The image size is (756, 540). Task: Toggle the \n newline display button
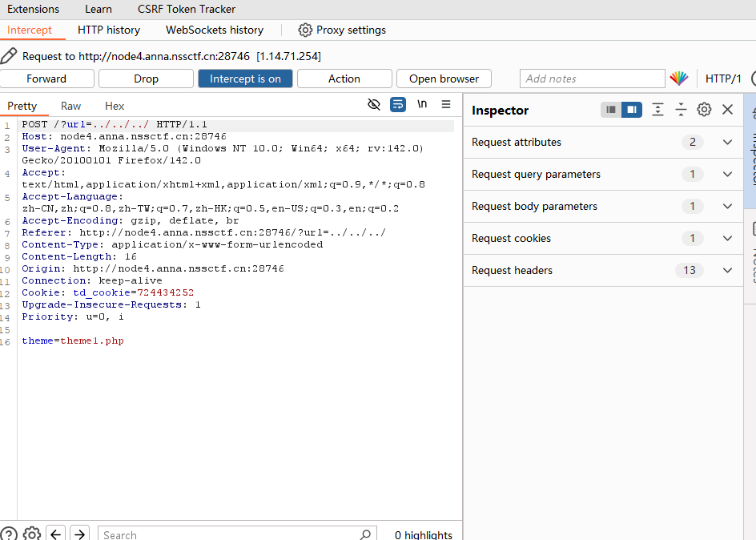(422, 105)
